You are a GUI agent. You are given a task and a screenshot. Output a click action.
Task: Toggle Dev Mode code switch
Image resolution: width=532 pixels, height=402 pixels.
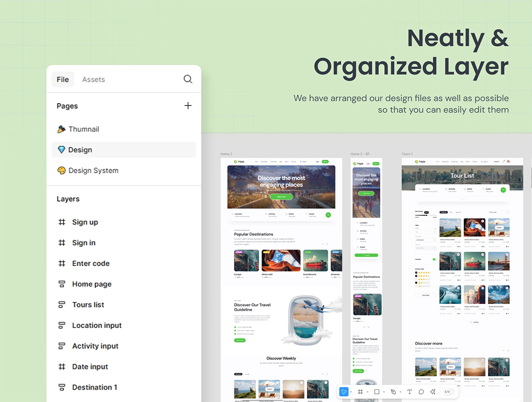[x=447, y=392]
